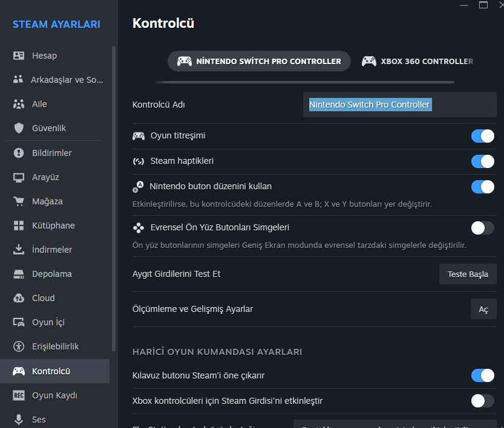This screenshot has width=504, height=428.
Task: Click Aç for Ölçümleme ve Gelişmiş Ayarlar
Action: click(483, 309)
